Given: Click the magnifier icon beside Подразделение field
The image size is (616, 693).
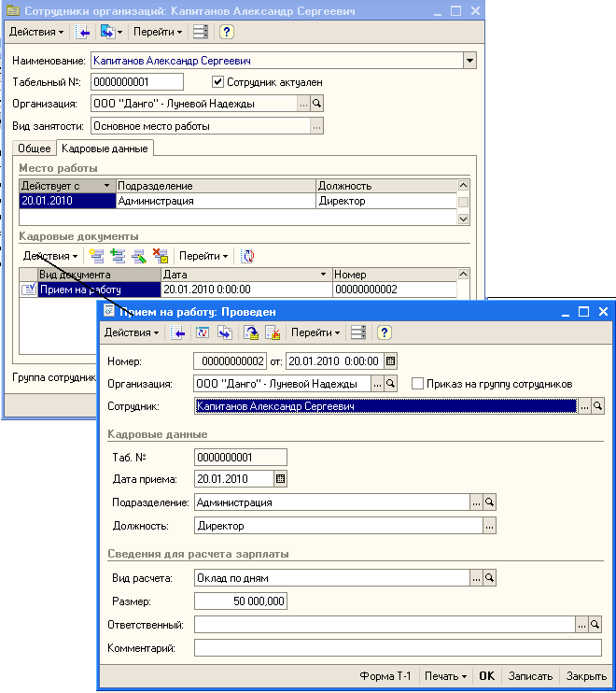Looking at the screenshot, I should coord(488,502).
